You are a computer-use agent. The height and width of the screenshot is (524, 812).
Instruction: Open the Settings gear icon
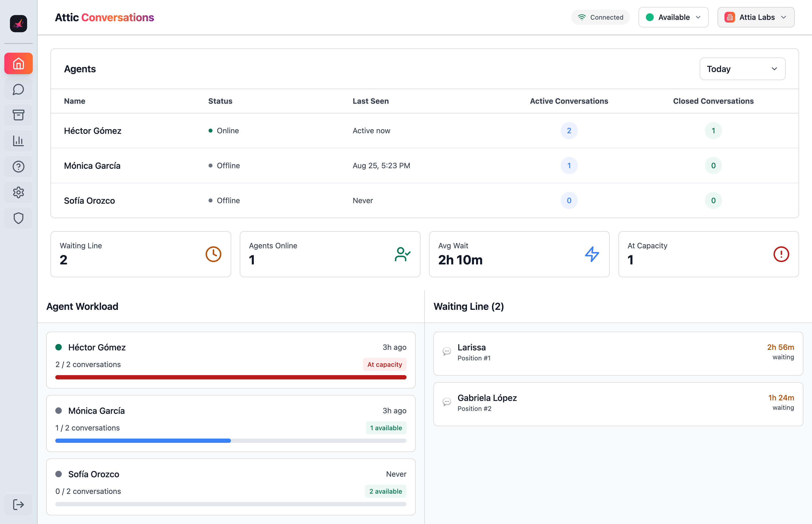(18, 192)
